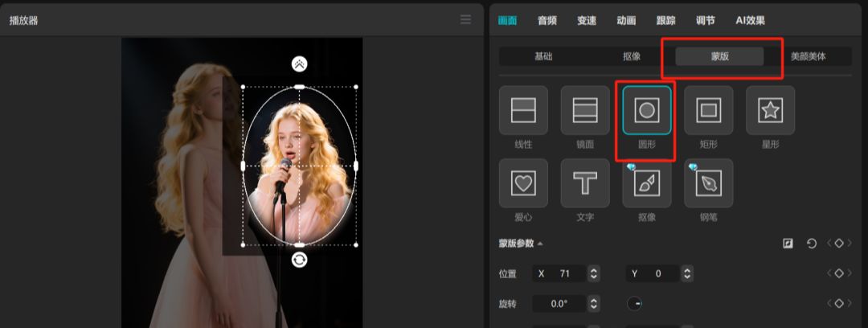This screenshot has height=328, width=868.
Task: Click the position X stepper arrows
Action: [593, 273]
